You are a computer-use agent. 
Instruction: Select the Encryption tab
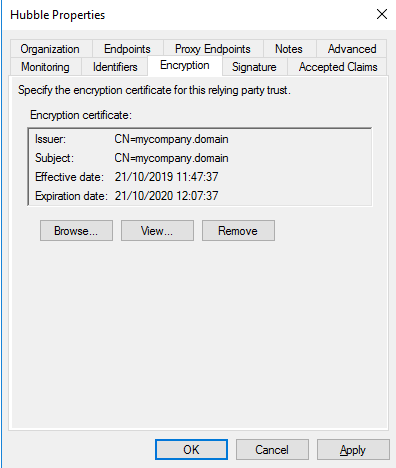coord(185,65)
